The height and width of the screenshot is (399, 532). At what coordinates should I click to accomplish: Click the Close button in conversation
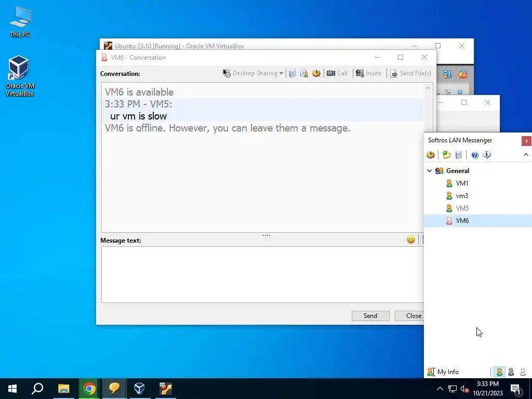409,315
